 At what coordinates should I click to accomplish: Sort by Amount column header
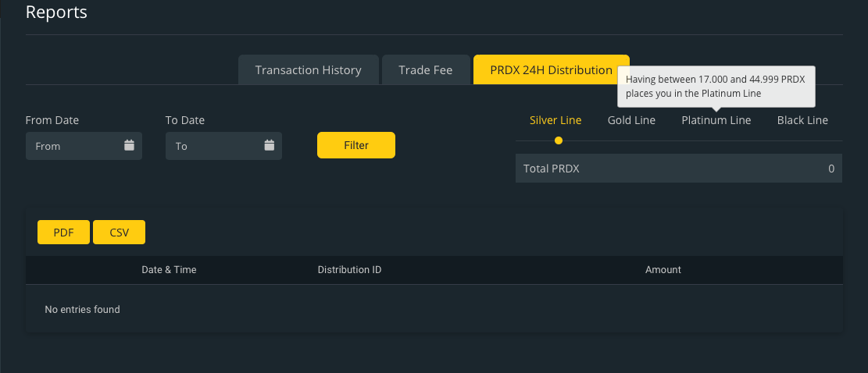click(663, 270)
